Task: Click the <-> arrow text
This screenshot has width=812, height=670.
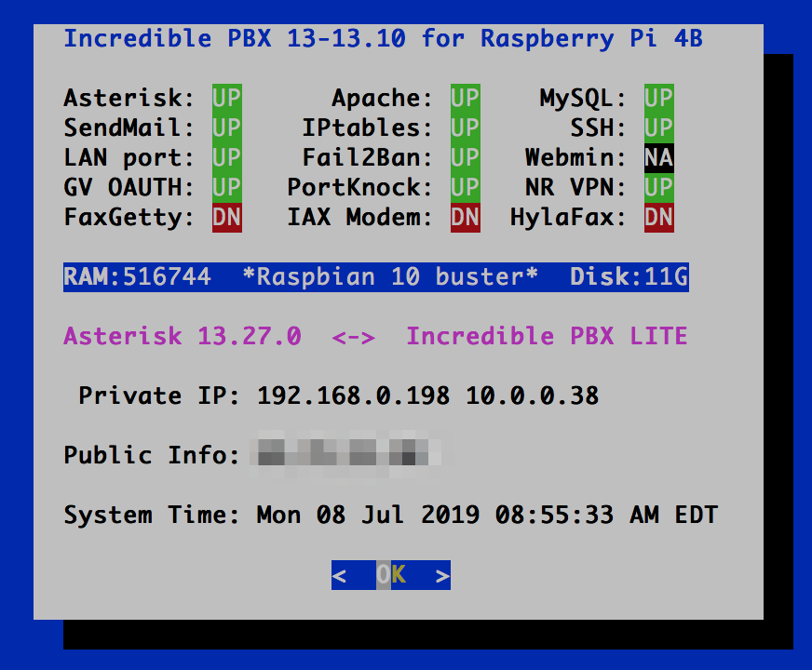Action: pos(353,338)
